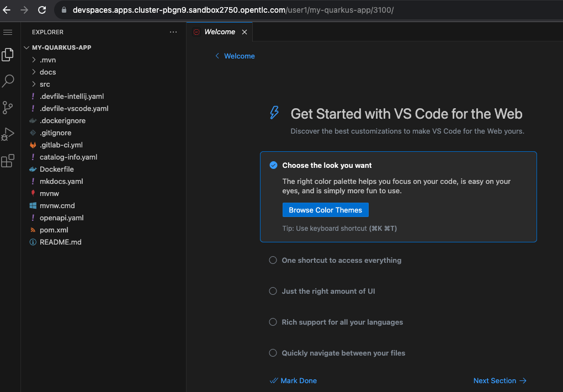Reload the page with browser refresh icon
Screen dimensions: 563x392
(42, 10)
